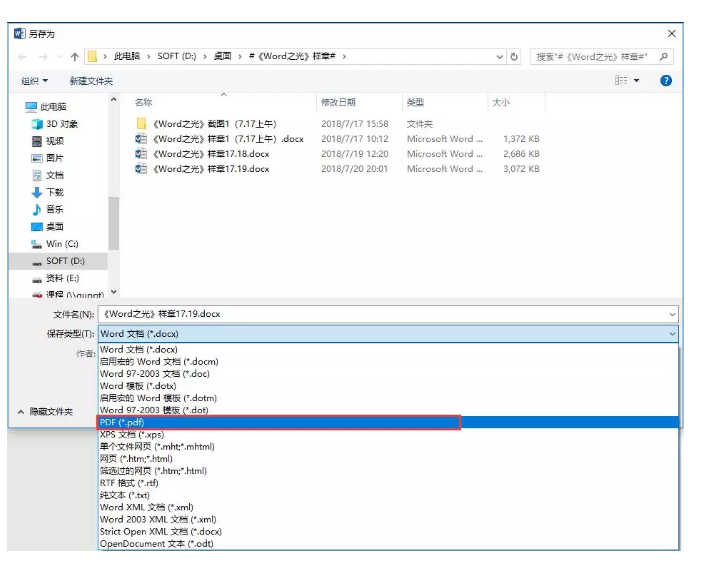Click the file name input field

coord(388,314)
